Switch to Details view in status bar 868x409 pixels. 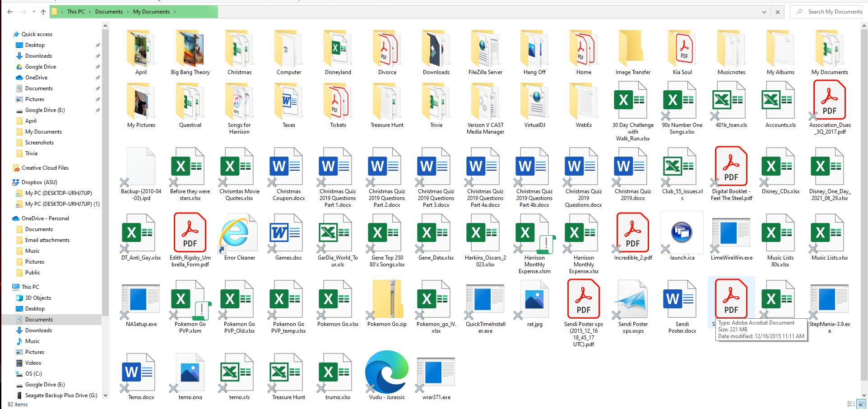851,404
